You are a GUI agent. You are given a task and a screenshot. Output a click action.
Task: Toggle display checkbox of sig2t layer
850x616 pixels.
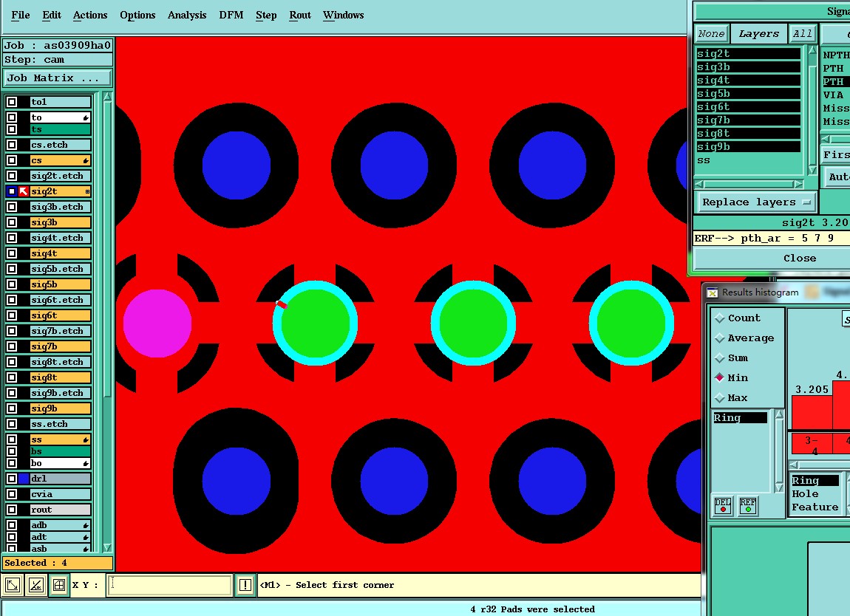click(x=12, y=191)
